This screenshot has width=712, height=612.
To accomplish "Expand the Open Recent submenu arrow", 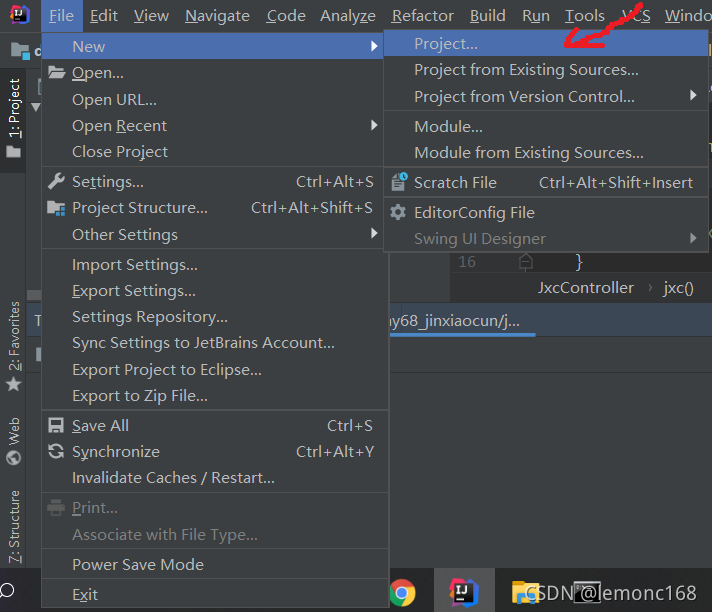I will pyautogui.click(x=374, y=125).
